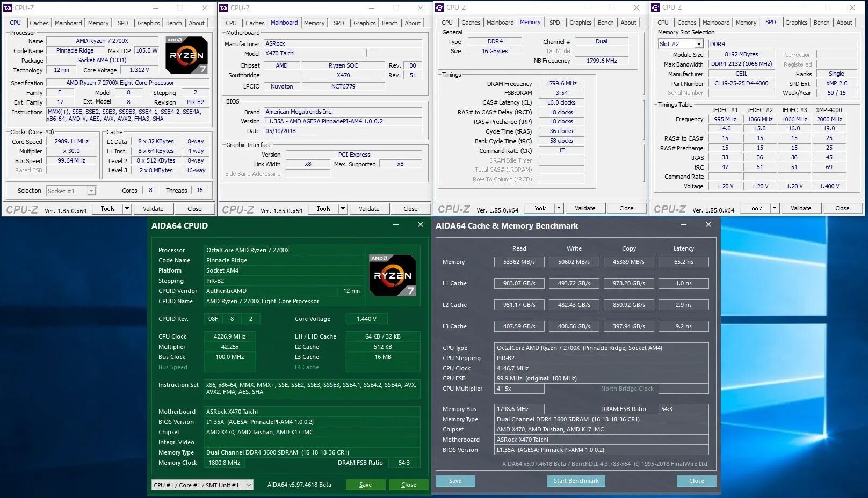Click the Core Speed value 2989.11 MHz
This screenshot has width=868, height=498.
[71, 142]
